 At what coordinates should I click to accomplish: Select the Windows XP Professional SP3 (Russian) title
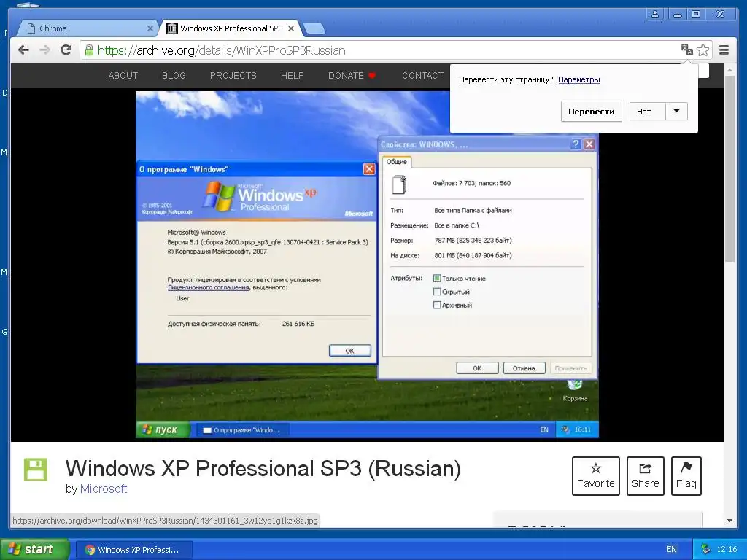[x=263, y=468]
